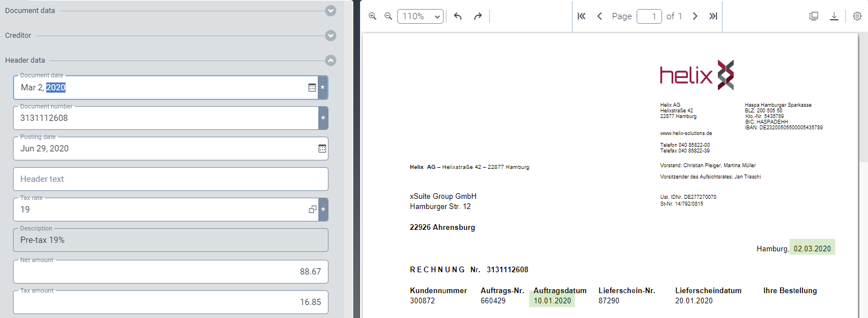Open the Tax rate value lookup
Screen dimensions: 868x318
tap(313, 210)
